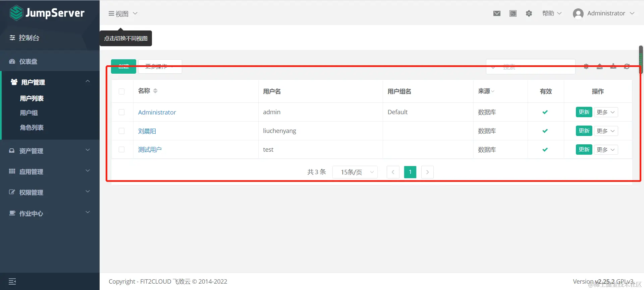This screenshot has height=290, width=644.
Task: Expand the 权限管理 sidebar section
Action: (x=50, y=192)
